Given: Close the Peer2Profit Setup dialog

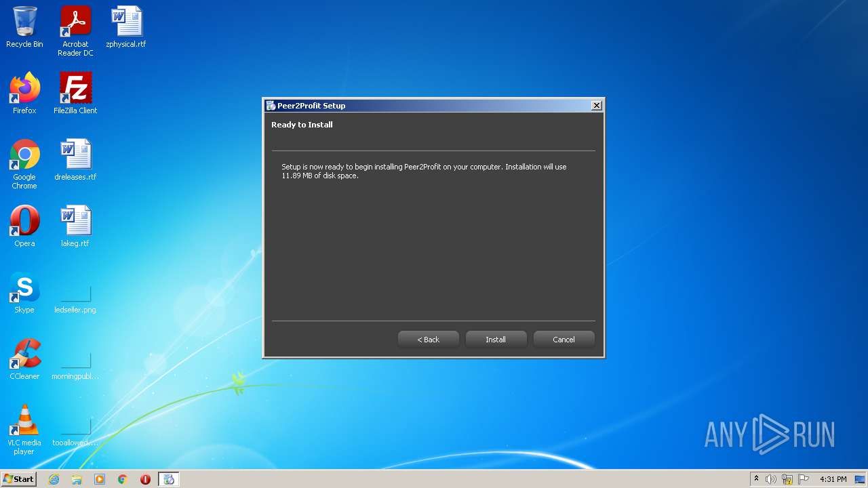Looking at the screenshot, I should click(596, 106).
